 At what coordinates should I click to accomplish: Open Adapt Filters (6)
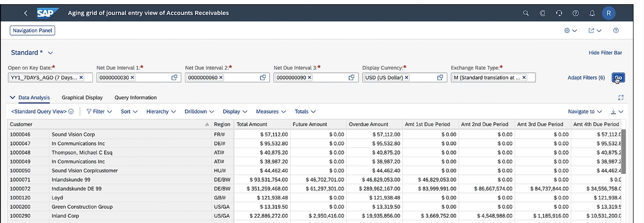(x=586, y=77)
